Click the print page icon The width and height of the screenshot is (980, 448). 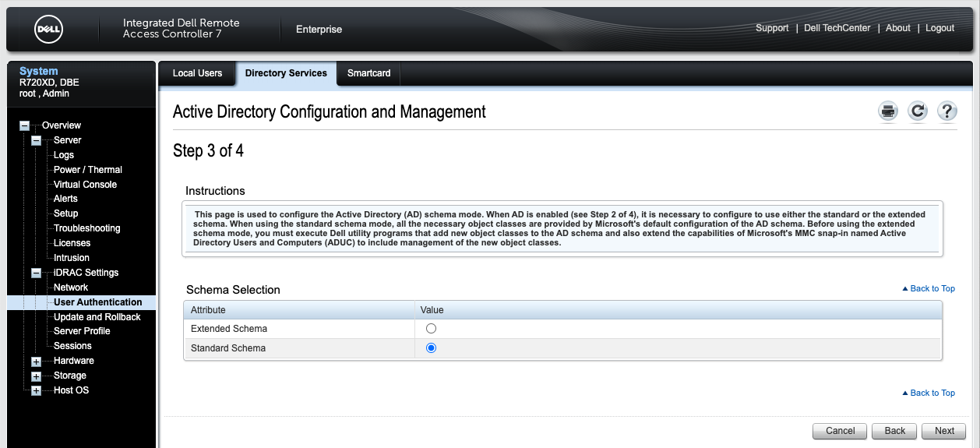[x=888, y=111]
